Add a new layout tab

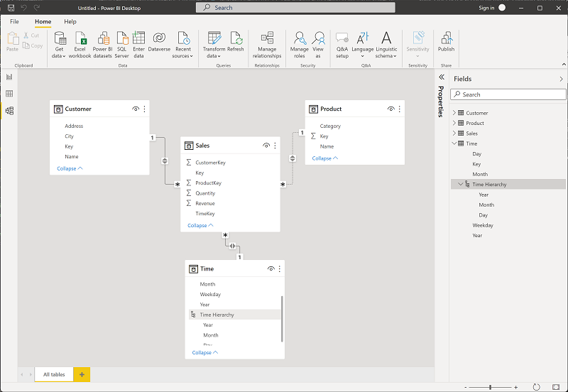coord(82,374)
